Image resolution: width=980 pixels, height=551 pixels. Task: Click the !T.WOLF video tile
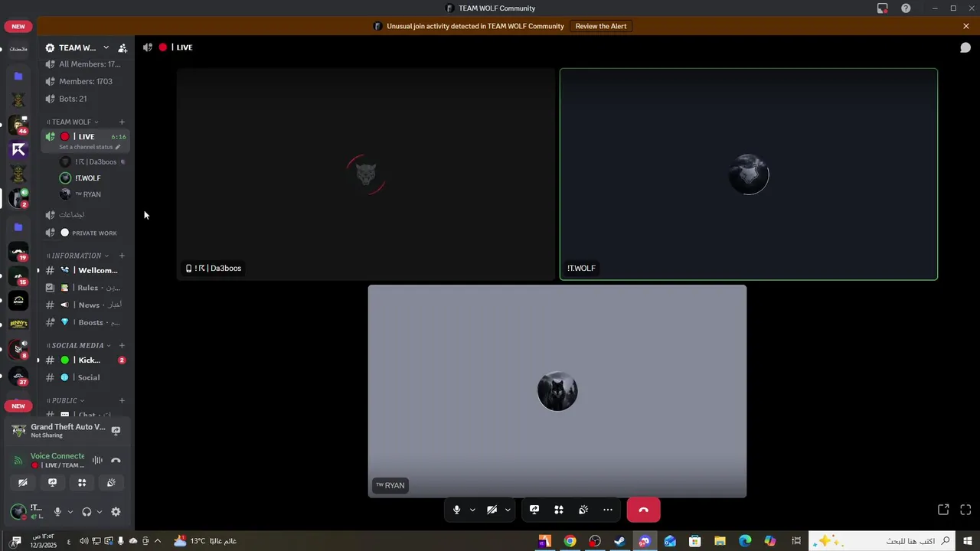(x=749, y=174)
